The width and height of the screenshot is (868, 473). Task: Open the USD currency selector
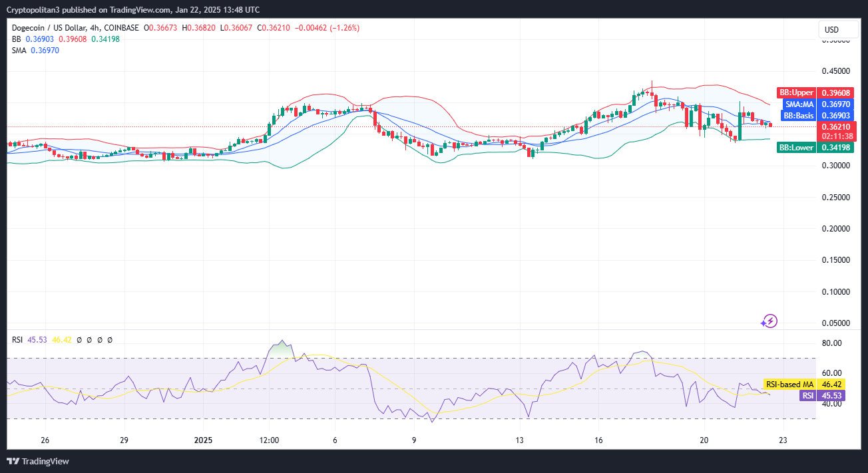(x=831, y=30)
